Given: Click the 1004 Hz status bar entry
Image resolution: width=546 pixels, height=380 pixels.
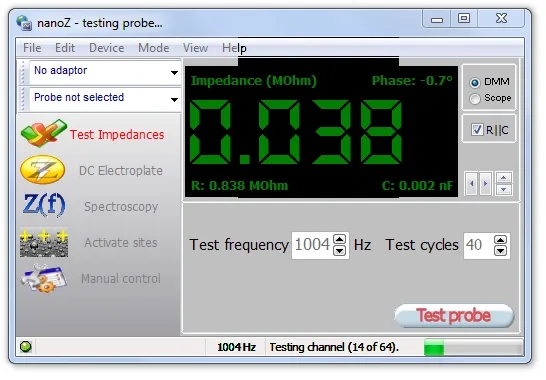Looking at the screenshot, I should tap(236, 347).
